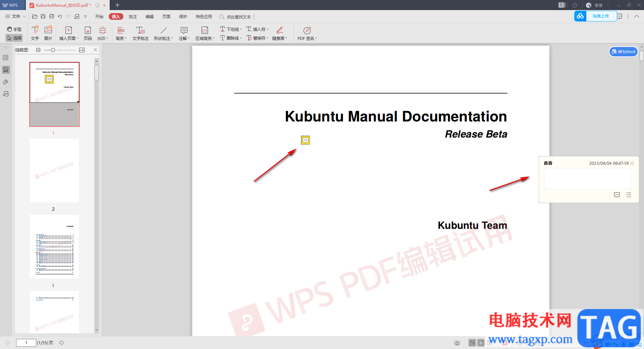This screenshot has width=644, height=349.
Task: Click the larger thumbnails icon
Action: 82,50
